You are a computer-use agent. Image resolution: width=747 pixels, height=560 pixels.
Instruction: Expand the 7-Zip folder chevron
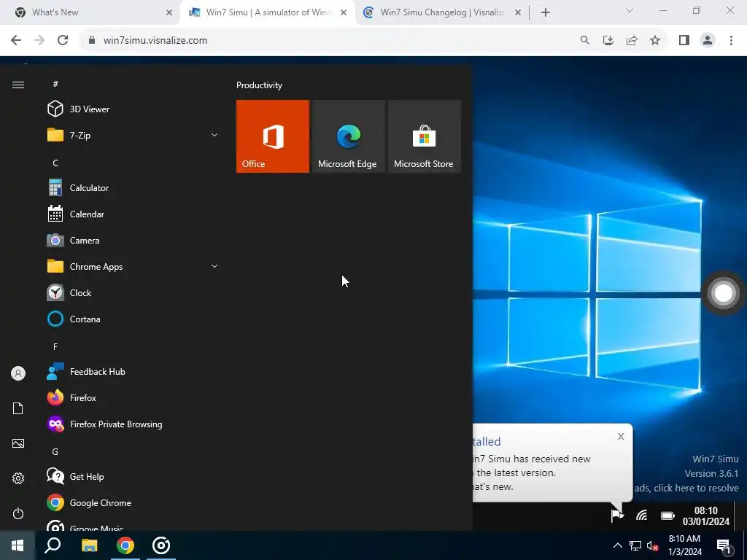click(x=214, y=135)
